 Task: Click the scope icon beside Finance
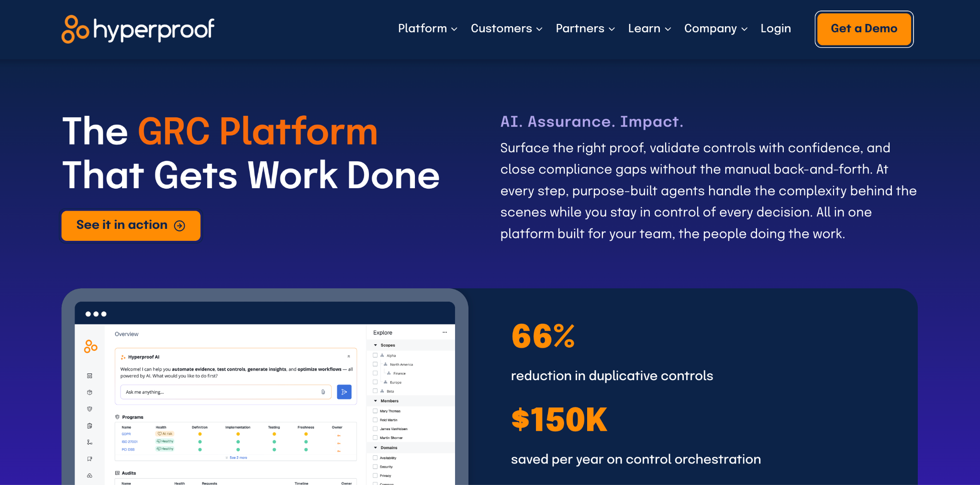(389, 373)
